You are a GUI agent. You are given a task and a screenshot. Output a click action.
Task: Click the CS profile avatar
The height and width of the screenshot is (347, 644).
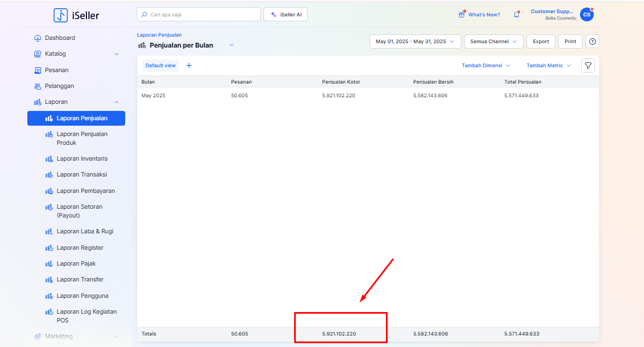click(587, 15)
